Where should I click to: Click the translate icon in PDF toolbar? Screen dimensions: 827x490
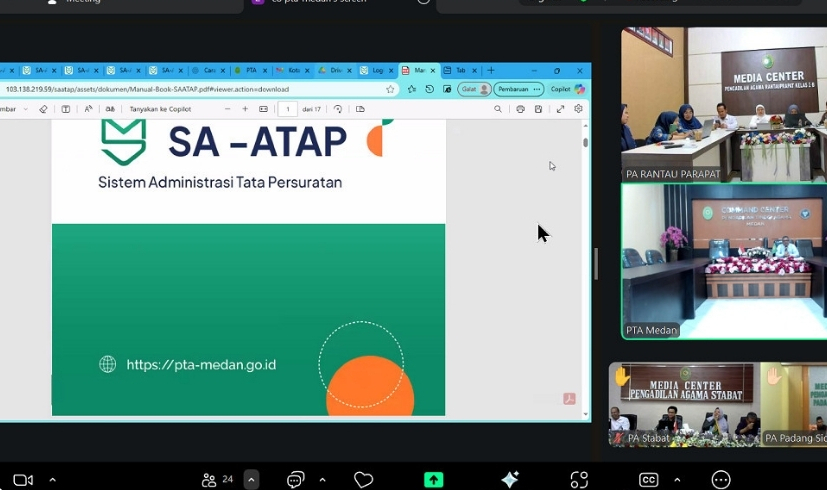click(110, 109)
